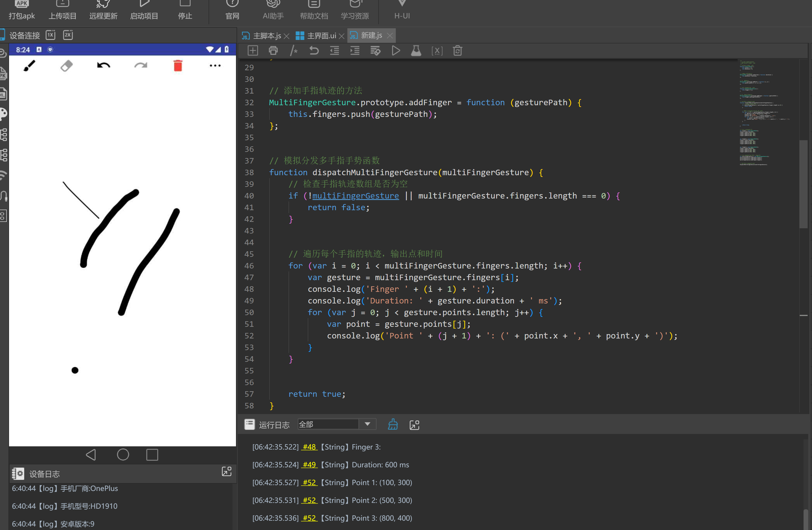812x530 pixels.
Task: Open the three-dot more options menu
Action: 215,66
